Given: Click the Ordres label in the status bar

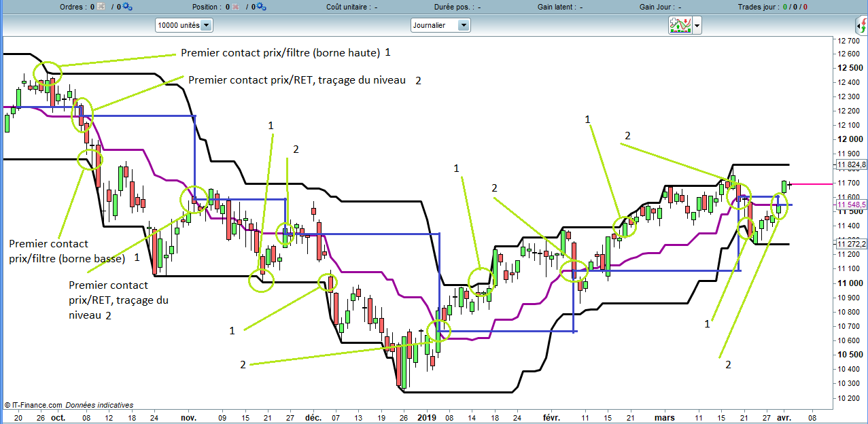Looking at the screenshot, I should (72, 7).
